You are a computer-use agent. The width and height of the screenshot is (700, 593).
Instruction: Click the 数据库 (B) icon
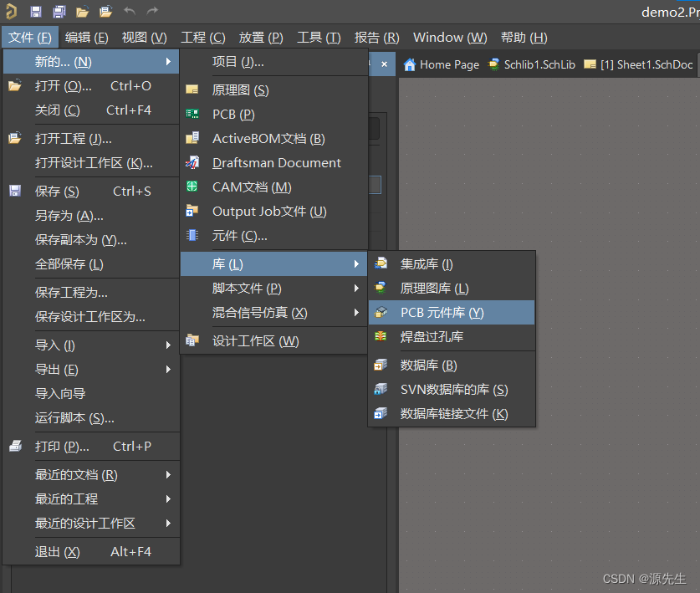381,365
